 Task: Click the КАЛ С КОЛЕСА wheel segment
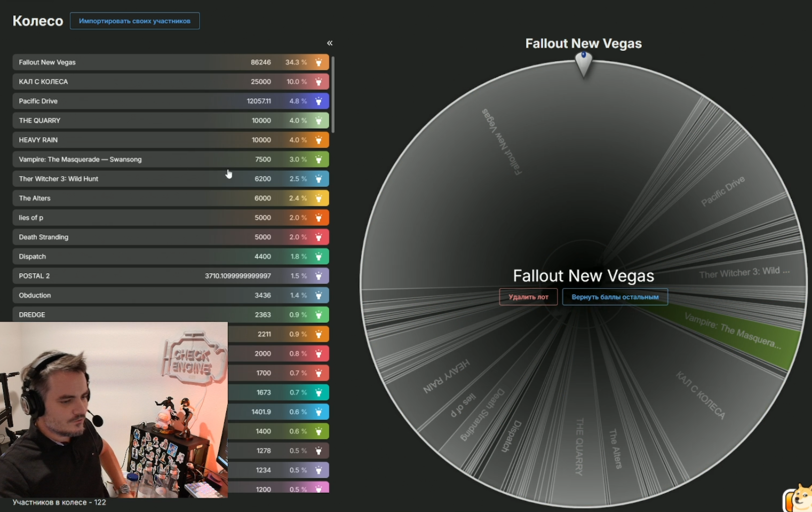pos(700,395)
